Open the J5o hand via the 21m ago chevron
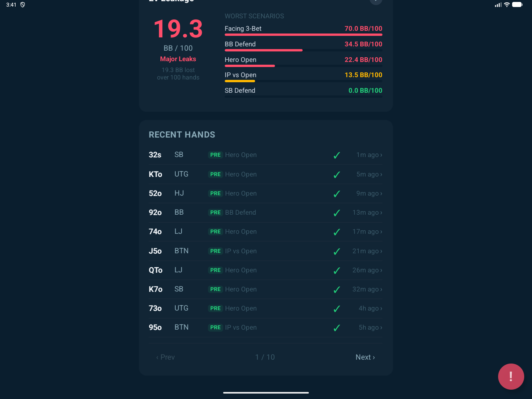Viewport: 532px width, 399px height. tap(381, 251)
